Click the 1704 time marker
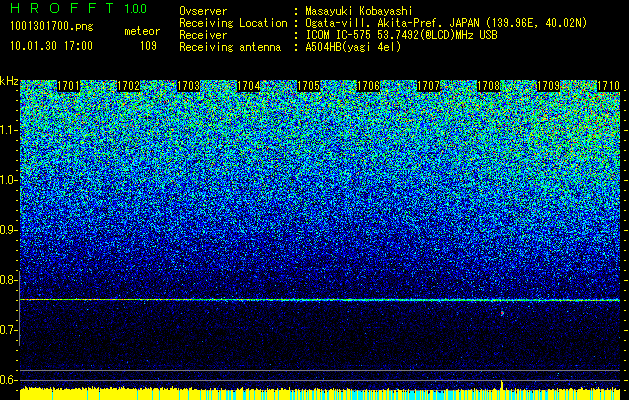Viewport: 629px width, 400px height. [x=249, y=86]
